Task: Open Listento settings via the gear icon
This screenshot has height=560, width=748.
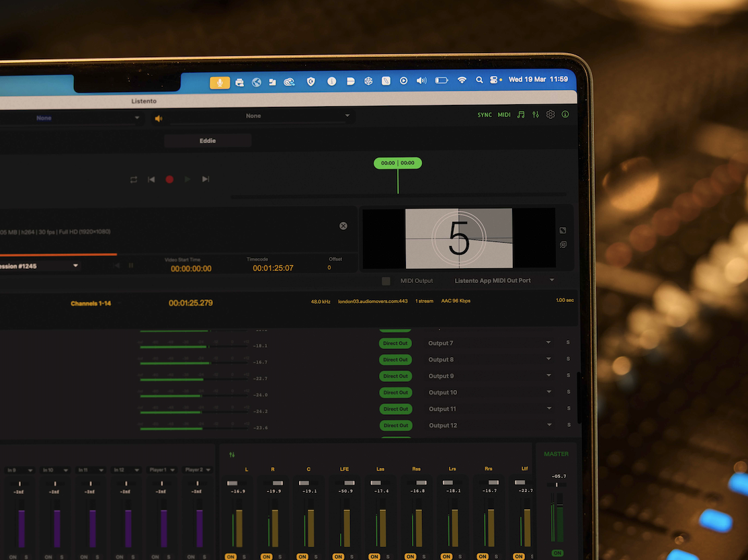Action: tap(550, 114)
